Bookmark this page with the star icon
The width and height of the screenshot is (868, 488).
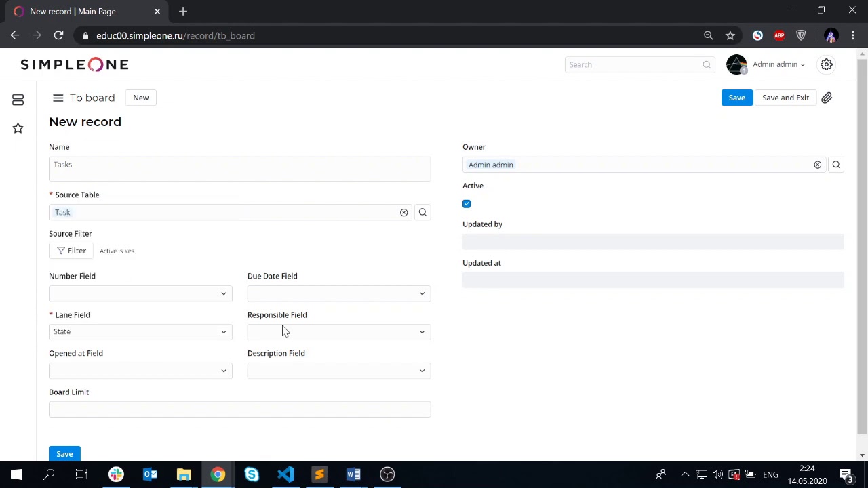(x=730, y=35)
